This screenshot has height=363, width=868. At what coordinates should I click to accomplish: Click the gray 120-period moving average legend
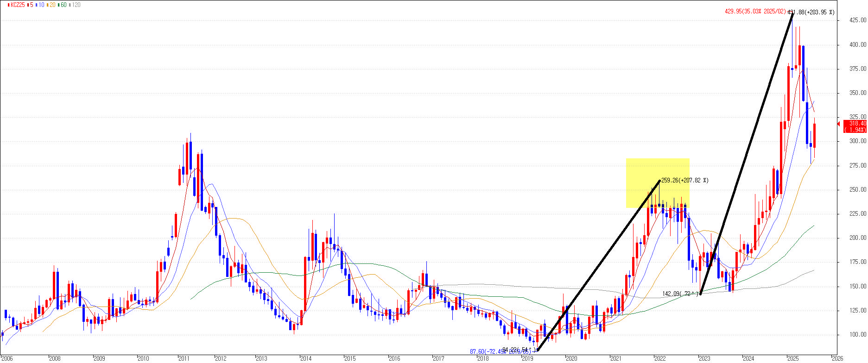pyautogui.click(x=75, y=5)
